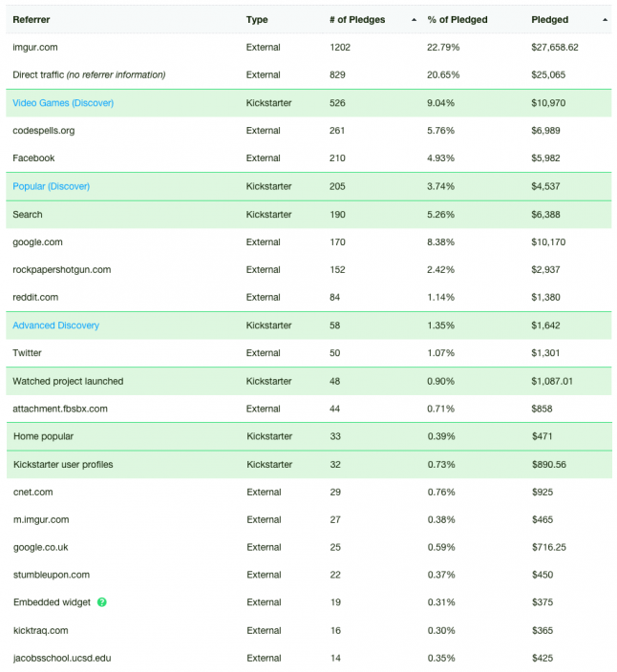This screenshot has height=672, width=617.
Task: Select the Kickstarter user profiles row
Action: 309,465
